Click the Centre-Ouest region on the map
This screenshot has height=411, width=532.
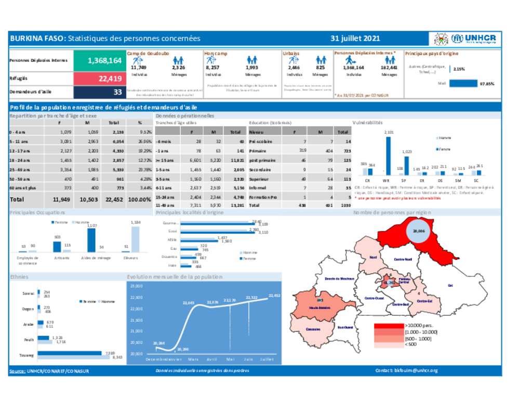click(374, 298)
